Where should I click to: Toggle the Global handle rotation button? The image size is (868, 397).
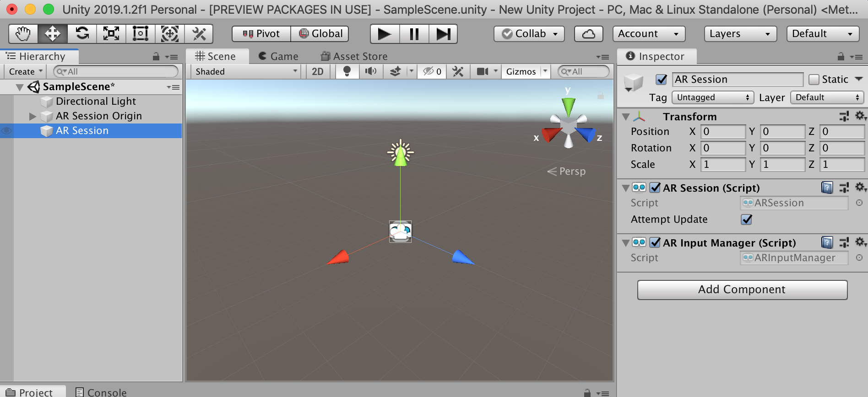(x=320, y=34)
